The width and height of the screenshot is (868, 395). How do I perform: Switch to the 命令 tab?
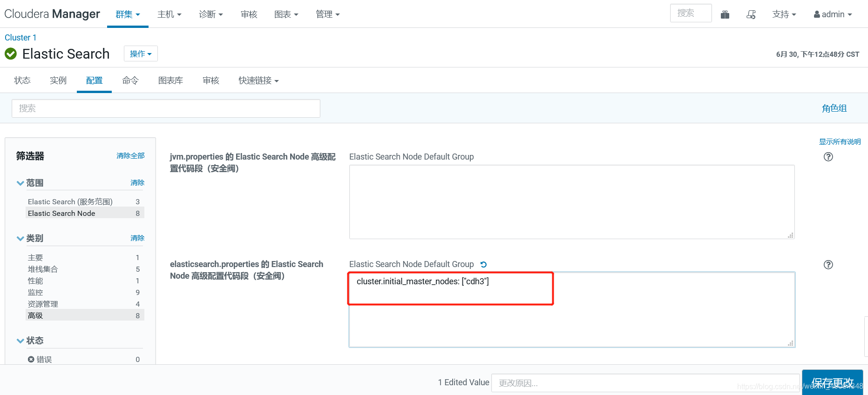point(130,80)
